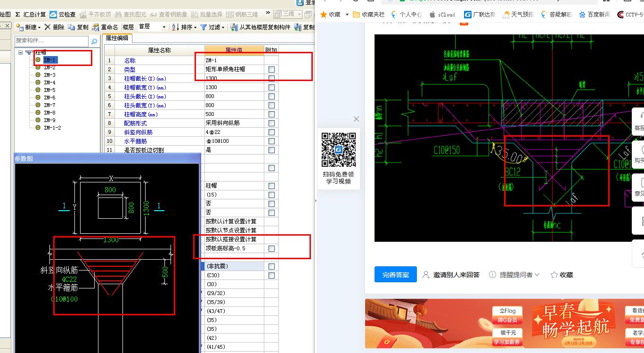Open 个人中心 bookmark in browser
The image size is (644, 353).
pyautogui.click(x=406, y=15)
